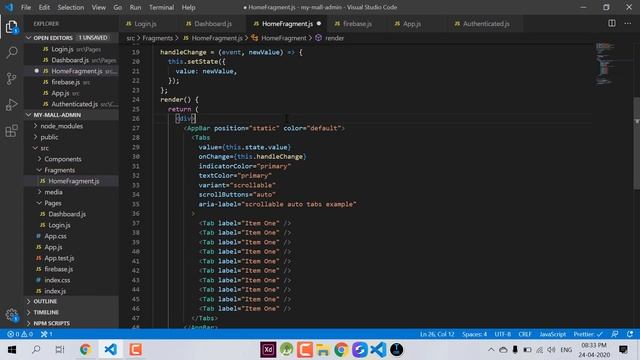
Task: Open the Extensions view icon
Action: pyautogui.click(x=11, y=131)
